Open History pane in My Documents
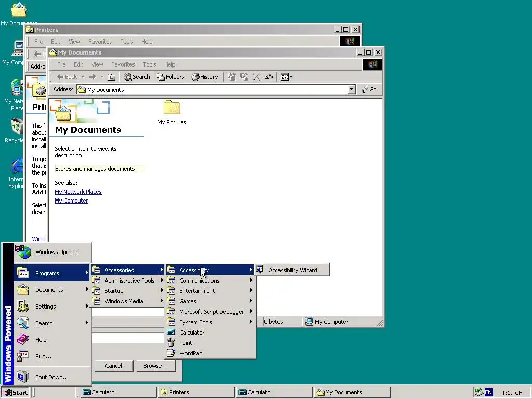The height and width of the screenshot is (399, 532). pyautogui.click(x=205, y=77)
